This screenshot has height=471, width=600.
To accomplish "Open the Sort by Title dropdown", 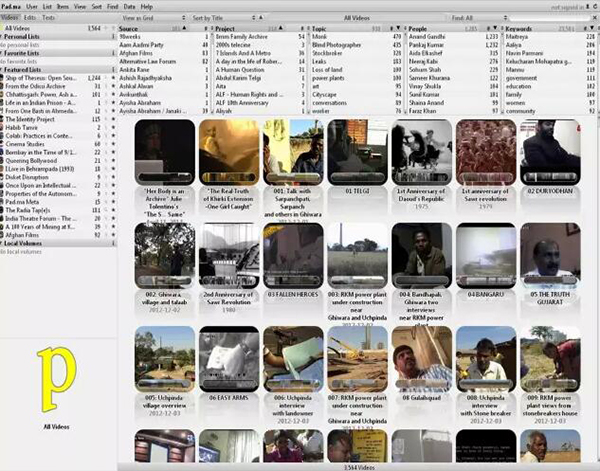I will coord(223,18).
